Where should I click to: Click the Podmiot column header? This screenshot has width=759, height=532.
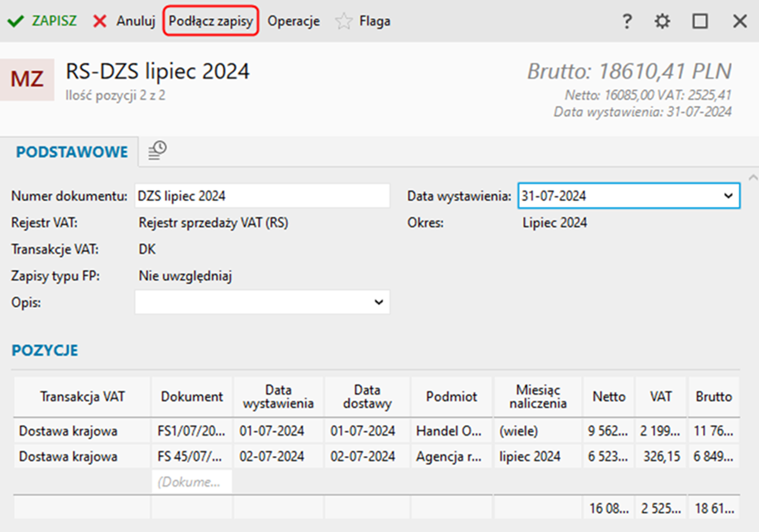coord(452,397)
